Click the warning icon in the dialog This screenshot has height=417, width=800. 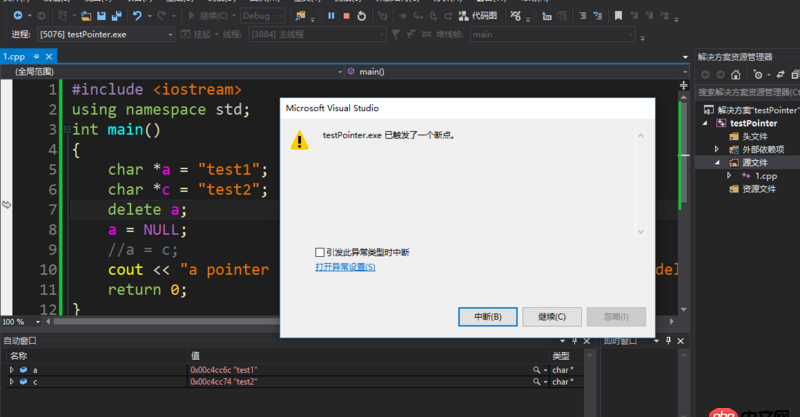click(x=299, y=140)
